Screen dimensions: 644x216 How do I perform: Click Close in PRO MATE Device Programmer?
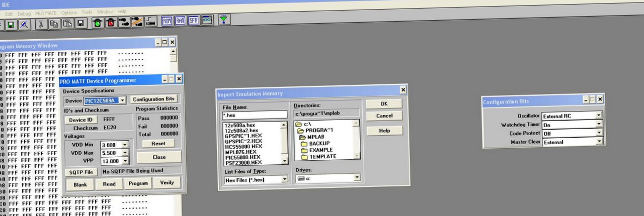(x=159, y=157)
